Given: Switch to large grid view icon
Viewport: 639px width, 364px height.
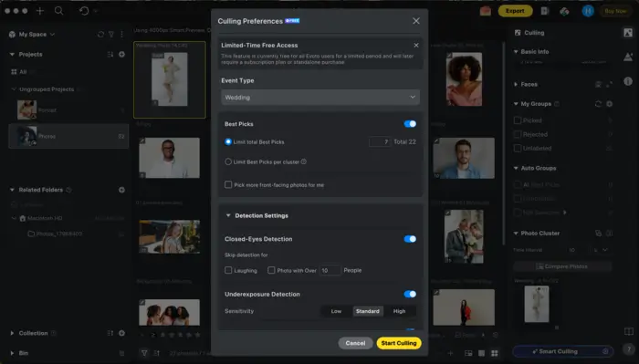Looking at the screenshot, I should [x=495, y=353].
